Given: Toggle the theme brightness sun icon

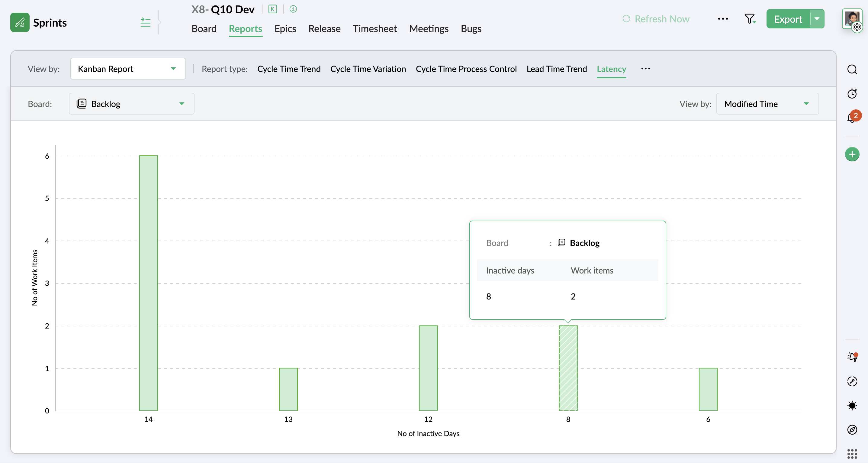Looking at the screenshot, I should (x=852, y=405).
